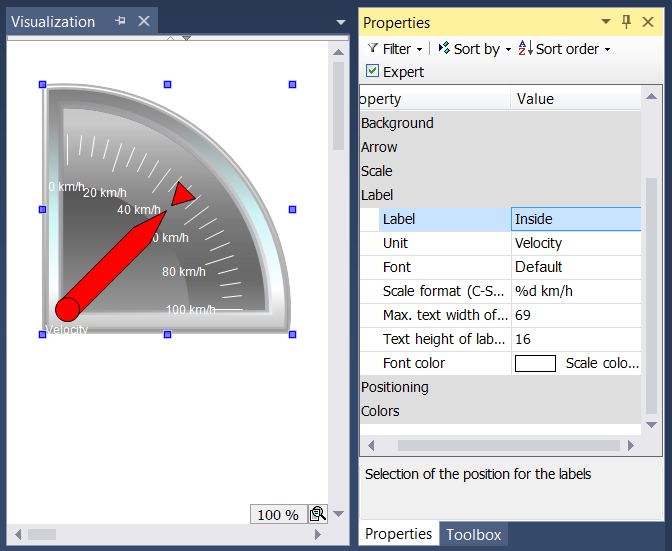Click the bottom-right selection handle of the gauge
Viewport: 672px width, 551px height.
coord(292,334)
